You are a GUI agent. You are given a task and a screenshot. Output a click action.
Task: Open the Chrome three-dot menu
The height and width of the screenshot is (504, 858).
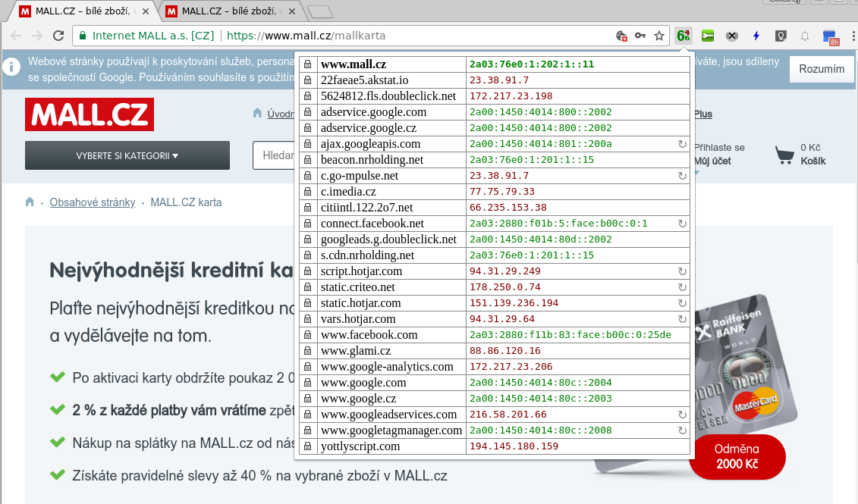853,36
